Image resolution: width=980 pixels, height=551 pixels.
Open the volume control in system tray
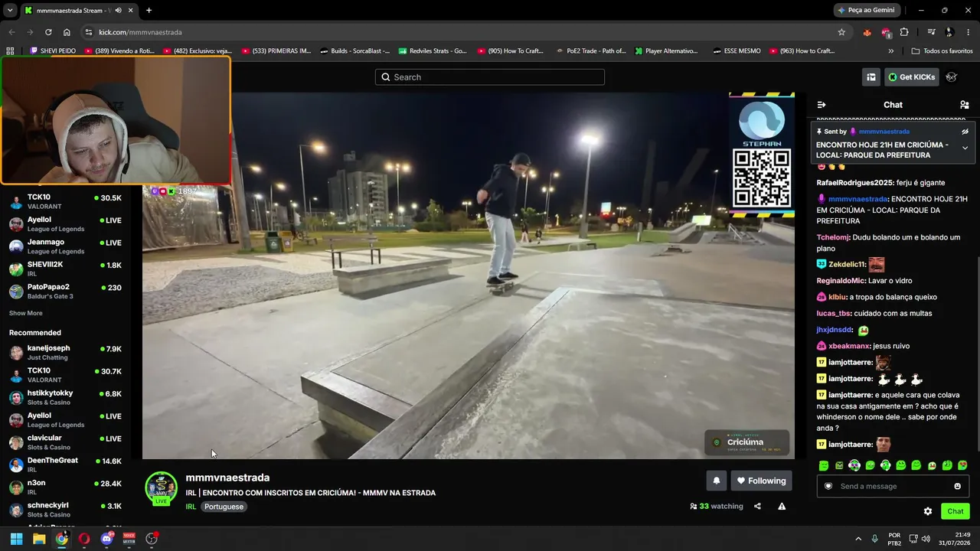[x=926, y=539]
